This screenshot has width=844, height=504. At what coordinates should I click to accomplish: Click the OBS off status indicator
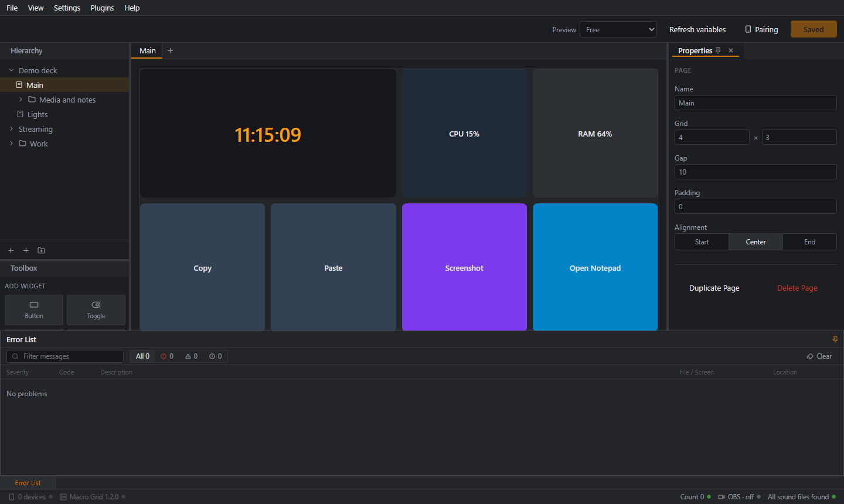(739, 497)
